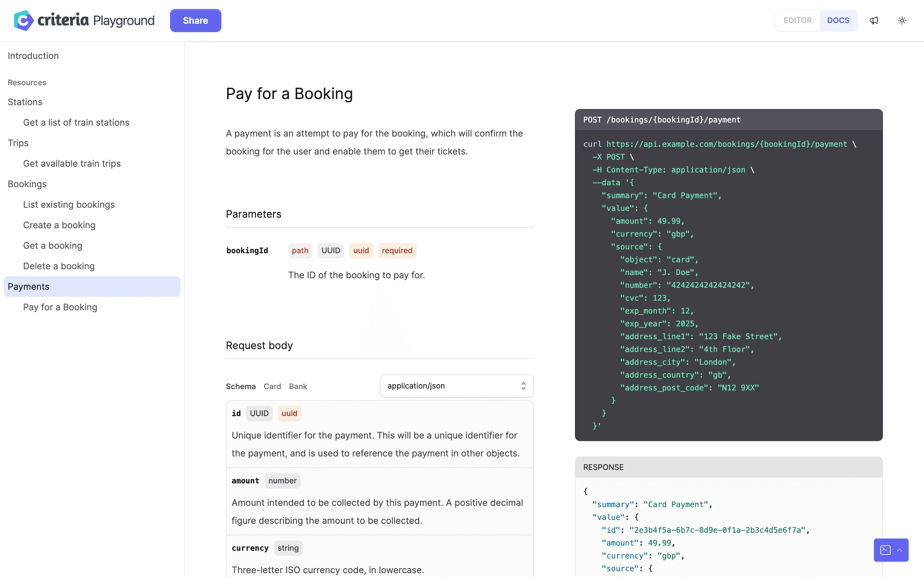Screen dimensions: 924x577
Task: Open 'Get a list of train stations'
Action: click(x=76, y=122)
